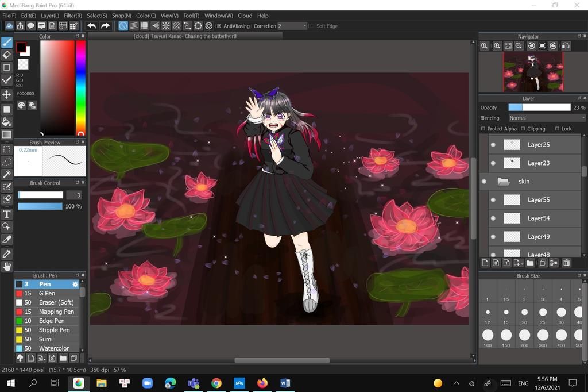The image size is (588, 392).
Task: Open the Filter menu
Action: pyautogui.click(x=73, y=16)
